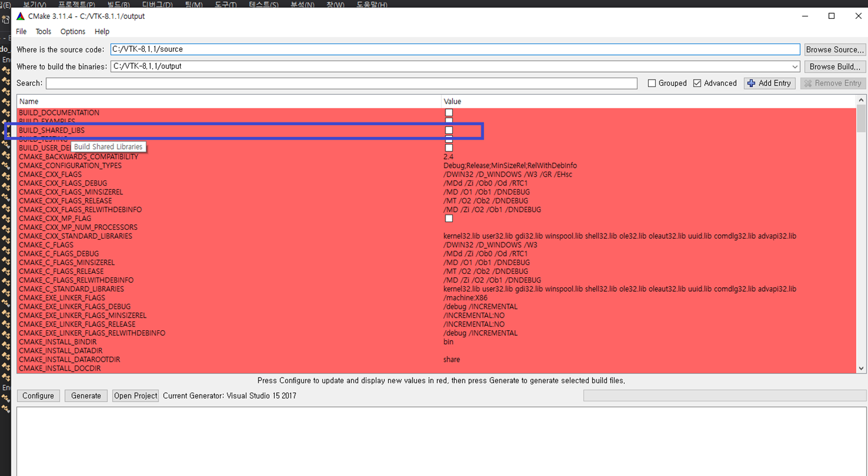Select the CMAKE_C_FLAGS_RELEASE entry

[61, 271]
